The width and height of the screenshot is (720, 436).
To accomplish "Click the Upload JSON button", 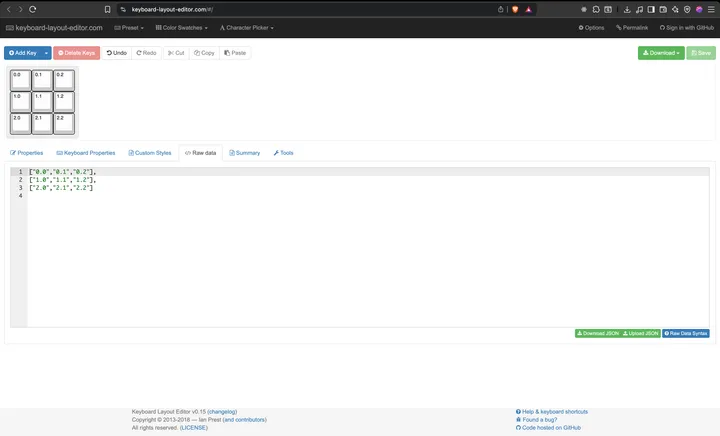I will (x=640, y=333).
